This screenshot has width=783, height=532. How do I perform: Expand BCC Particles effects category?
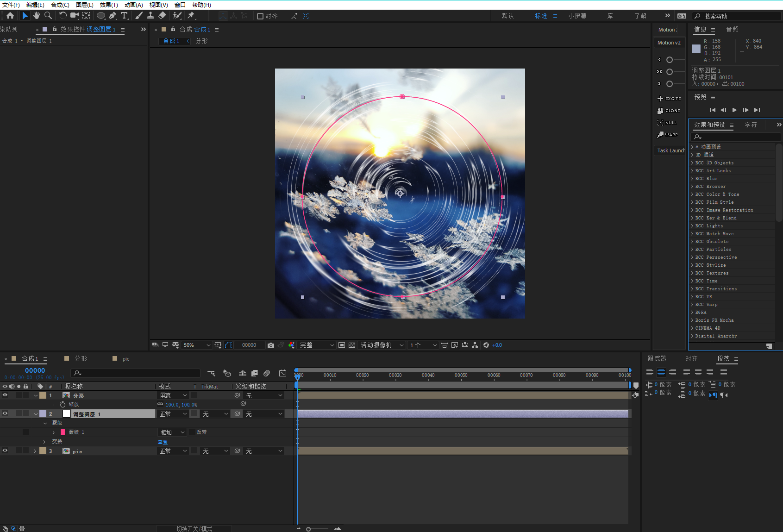pyautogui.click(x=692, y=250)
